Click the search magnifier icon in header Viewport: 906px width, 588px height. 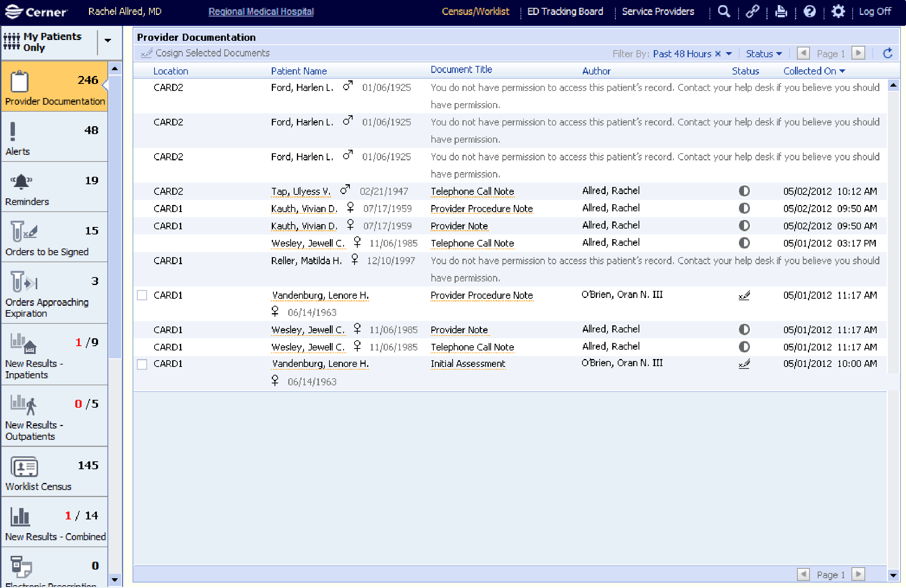click(724, 11)
